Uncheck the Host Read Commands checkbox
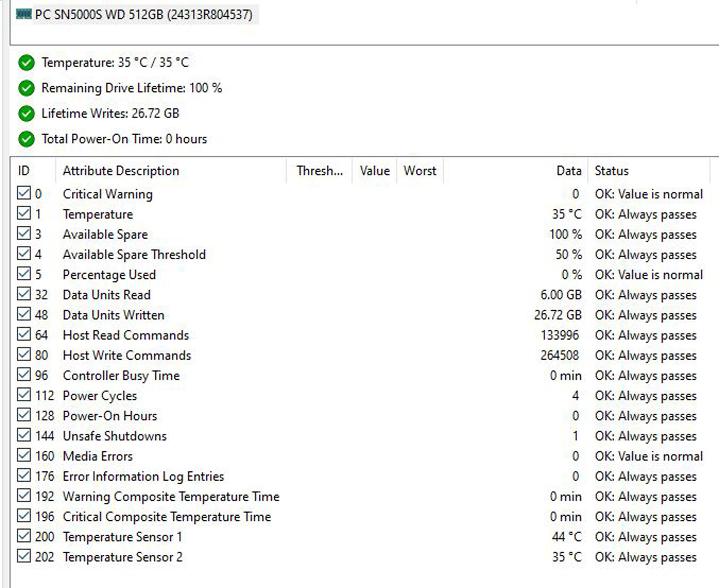719x588 pixels. point(24,335)
